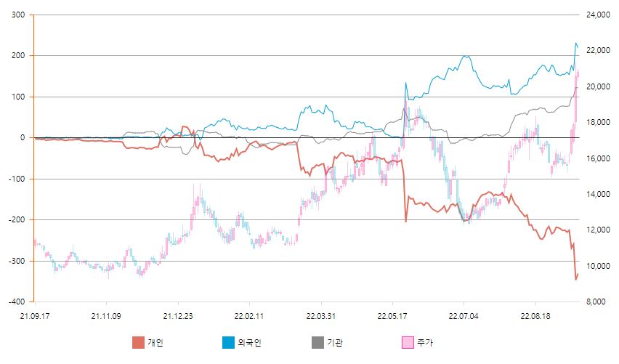Click the red 개인 legend swatch
Viewport: 619px width, 364px height.
(138, 343)
